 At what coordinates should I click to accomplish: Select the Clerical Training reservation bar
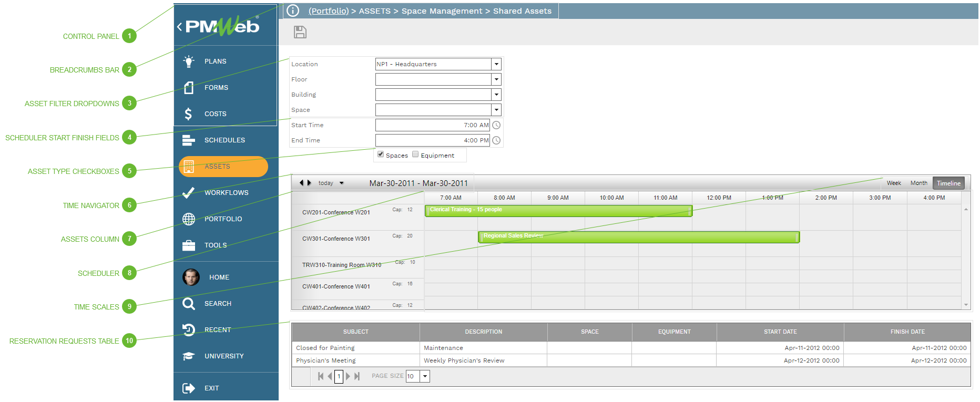click(x=558, y=211)
